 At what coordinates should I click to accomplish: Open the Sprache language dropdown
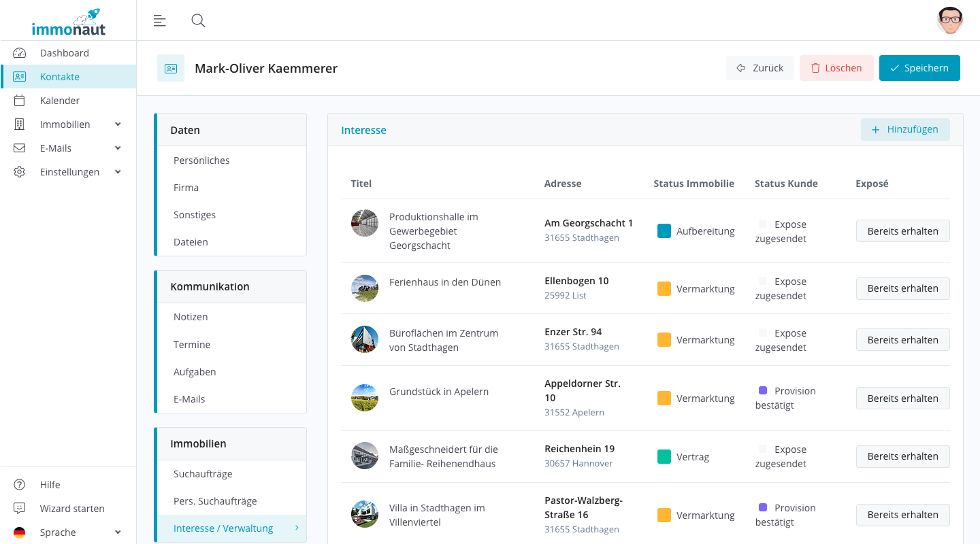click(x=118, y=532)
